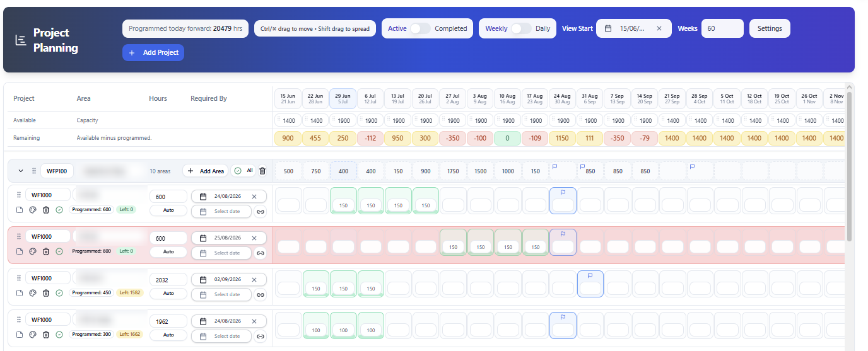The height and width of the screenshot is (351, 868).
Task: Click drag handle of 25/08/2026 area
Action: point(19,237)
